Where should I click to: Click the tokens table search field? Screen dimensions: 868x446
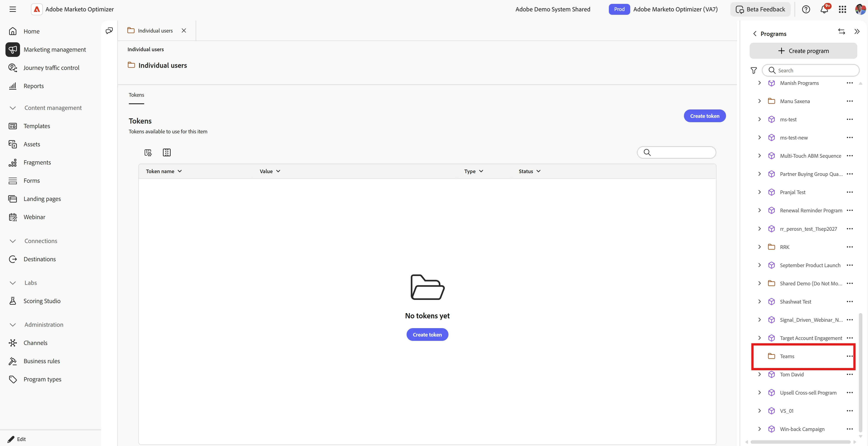coord(676,152)
